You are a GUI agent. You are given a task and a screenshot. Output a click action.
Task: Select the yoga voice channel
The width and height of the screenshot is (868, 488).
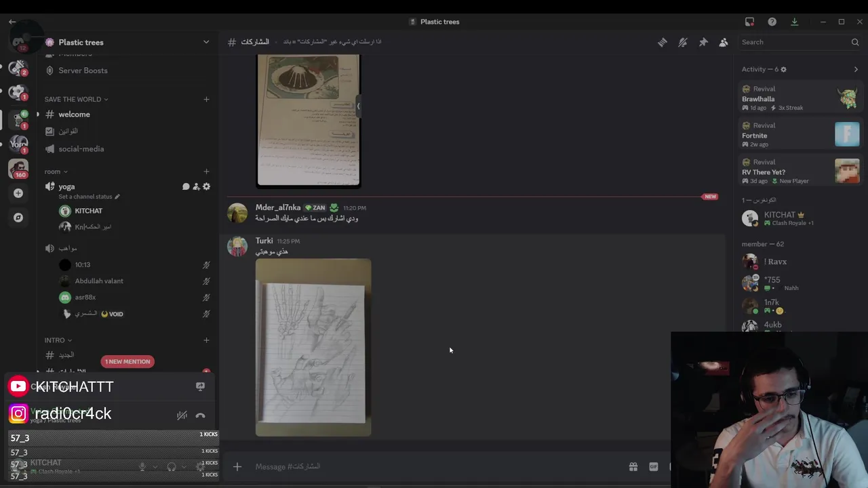click(x=66, y=186)
